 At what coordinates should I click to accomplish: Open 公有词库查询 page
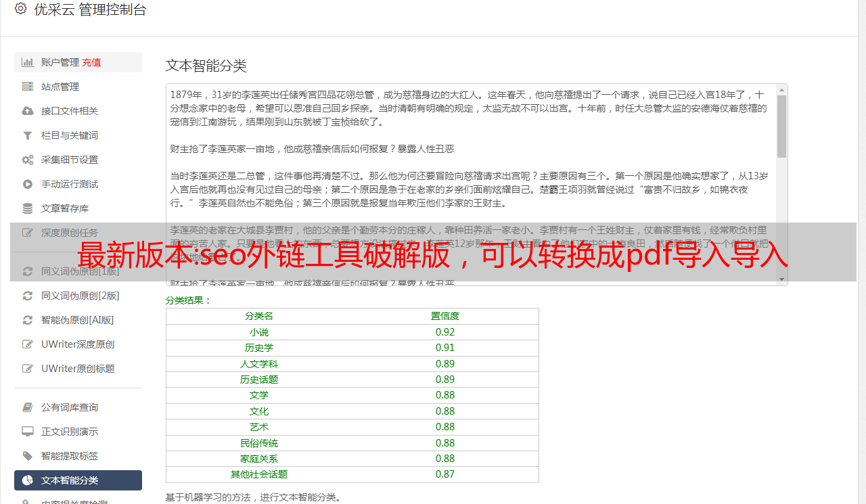pyautogui.click(x=78, y=407)
